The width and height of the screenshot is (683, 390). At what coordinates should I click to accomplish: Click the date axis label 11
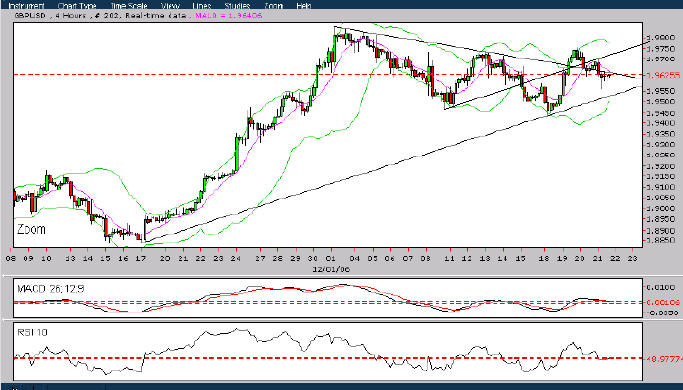(450, 258)
